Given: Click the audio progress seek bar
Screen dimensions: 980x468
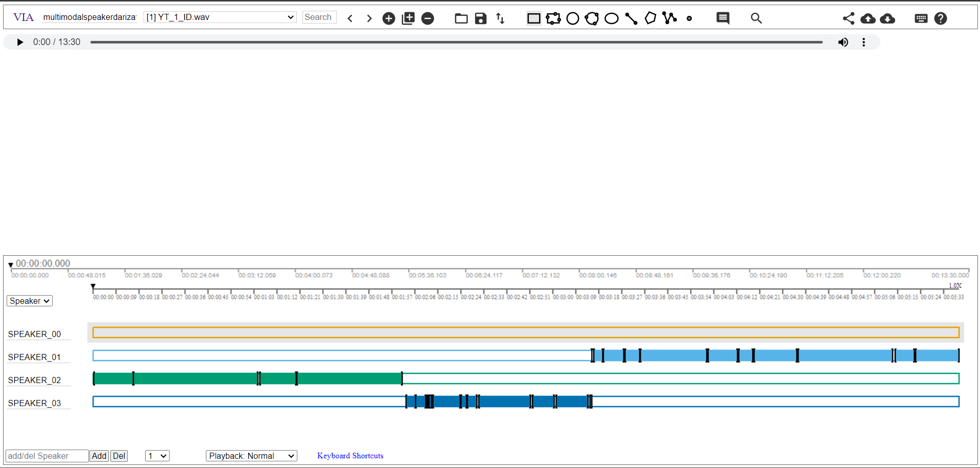Looking at the screenshot, I should (456, 42).
